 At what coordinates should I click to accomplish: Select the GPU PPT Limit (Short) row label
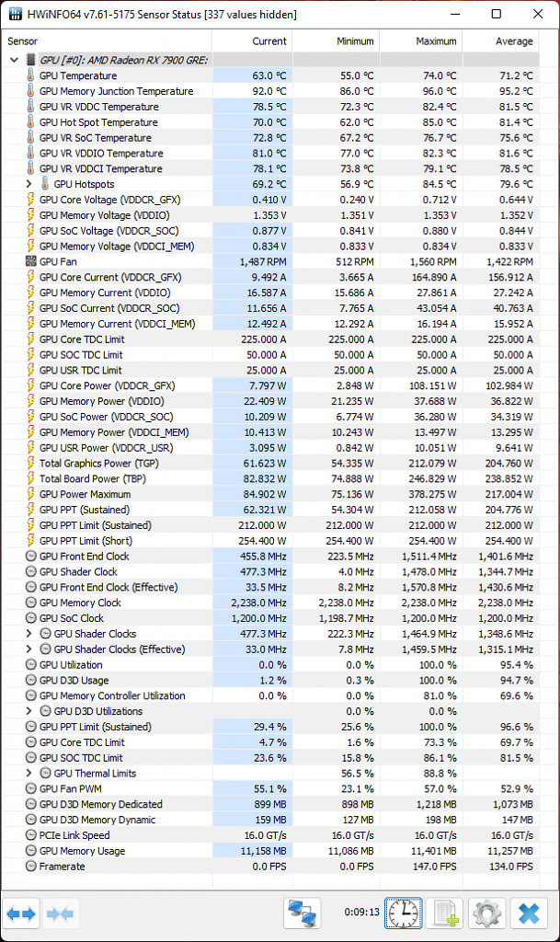click(x=86, y=541)
